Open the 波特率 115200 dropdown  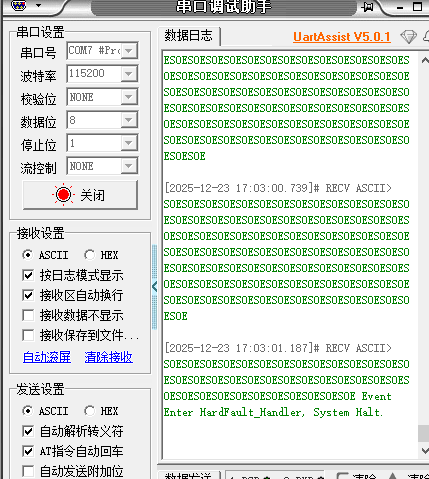click(129, 74)
